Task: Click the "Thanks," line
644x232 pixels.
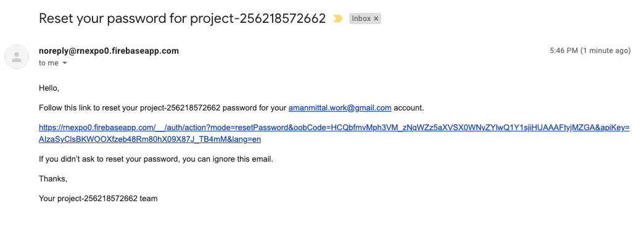Action: (x=53, y=178)
